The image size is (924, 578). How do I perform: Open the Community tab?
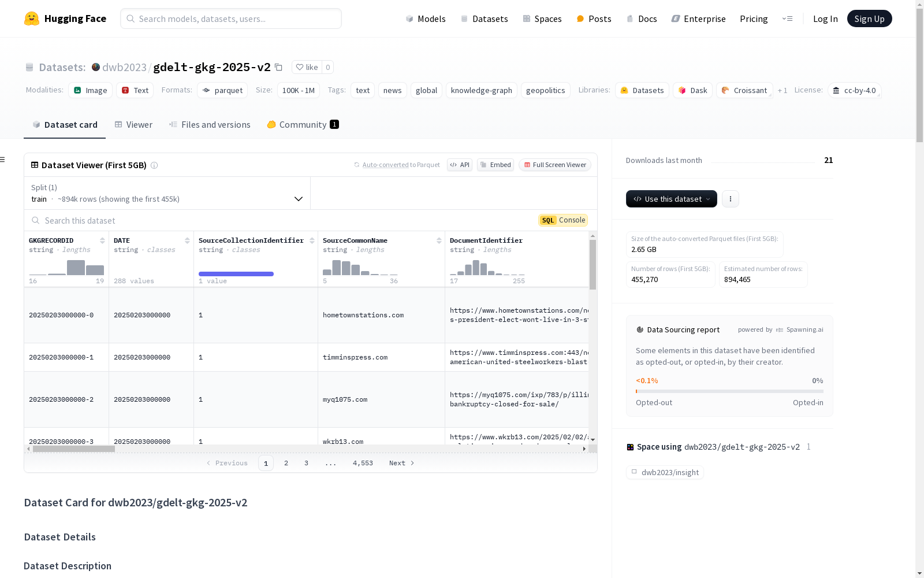click(x=303, y=124)
